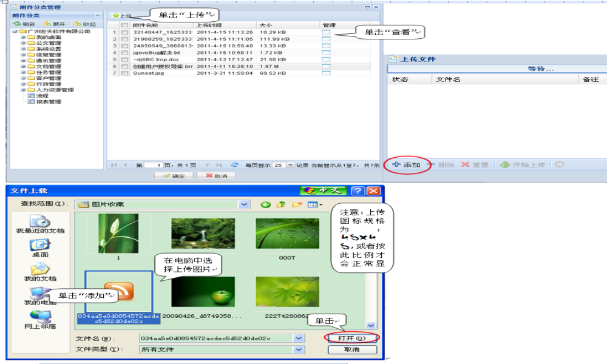Check the box for jgoveBug解决.txt row
This screenshot has height=364, width=607.
[x=124, y=53]
